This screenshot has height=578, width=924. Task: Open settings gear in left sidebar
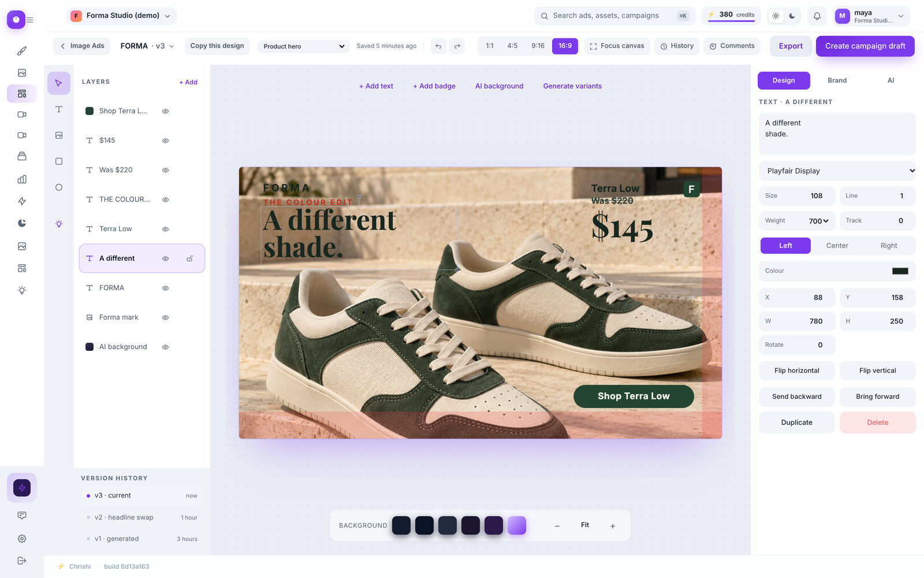[22, 539]
